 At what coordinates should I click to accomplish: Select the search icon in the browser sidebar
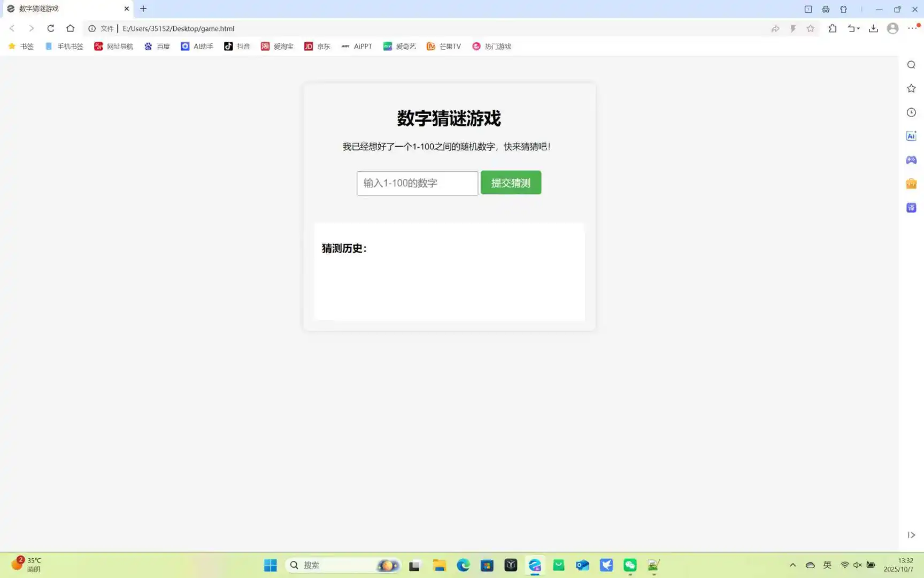[x=911, y=64]
